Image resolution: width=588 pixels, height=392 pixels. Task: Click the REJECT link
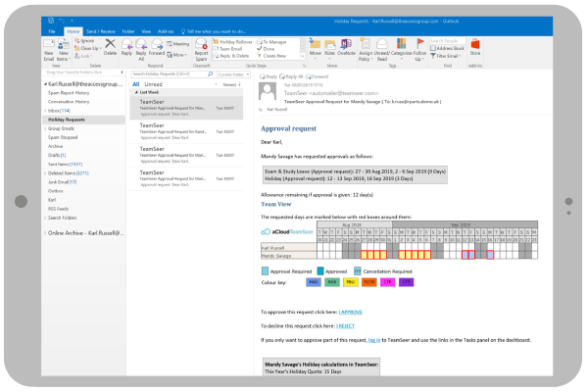click(x=345, y=326)
